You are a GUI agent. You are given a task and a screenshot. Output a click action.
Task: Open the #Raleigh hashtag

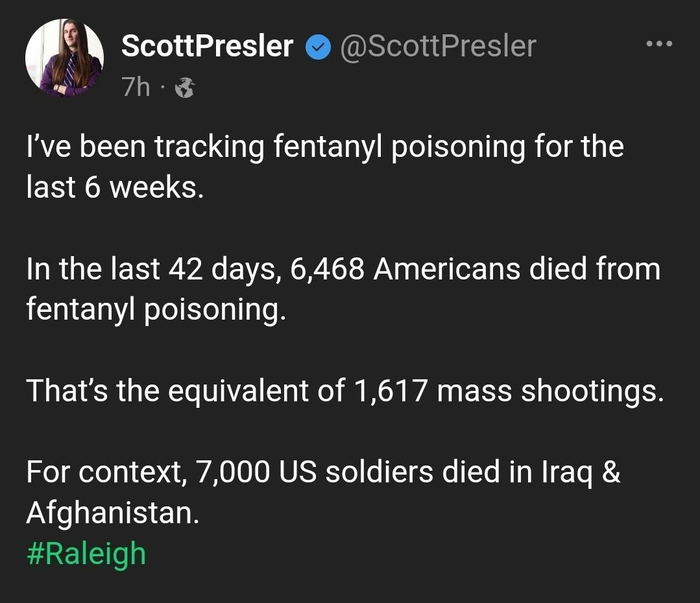point(86,553)
